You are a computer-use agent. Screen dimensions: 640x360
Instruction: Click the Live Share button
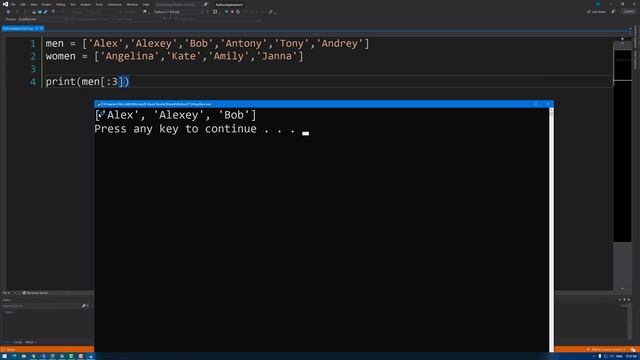[596, 12]
